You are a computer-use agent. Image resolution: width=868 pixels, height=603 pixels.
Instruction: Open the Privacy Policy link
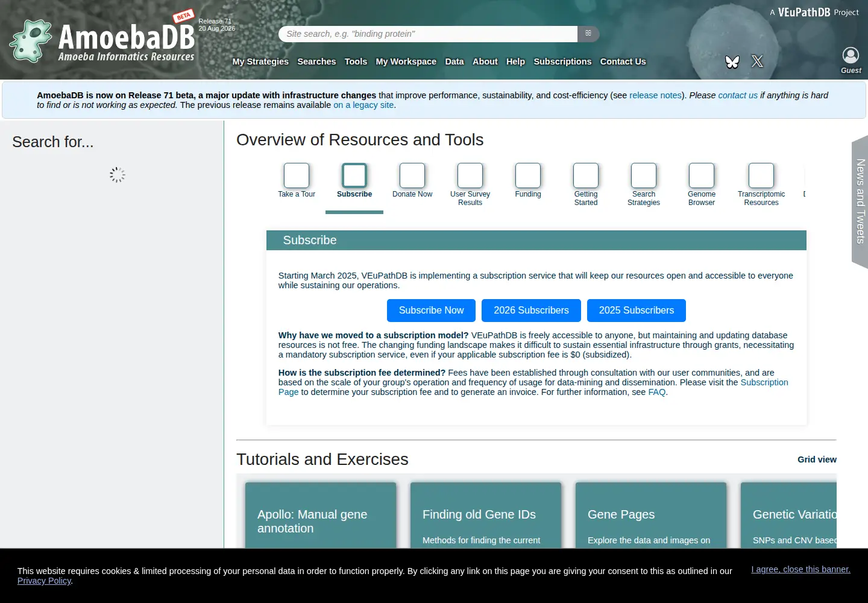pyautogui.click(x=44, y=581)
